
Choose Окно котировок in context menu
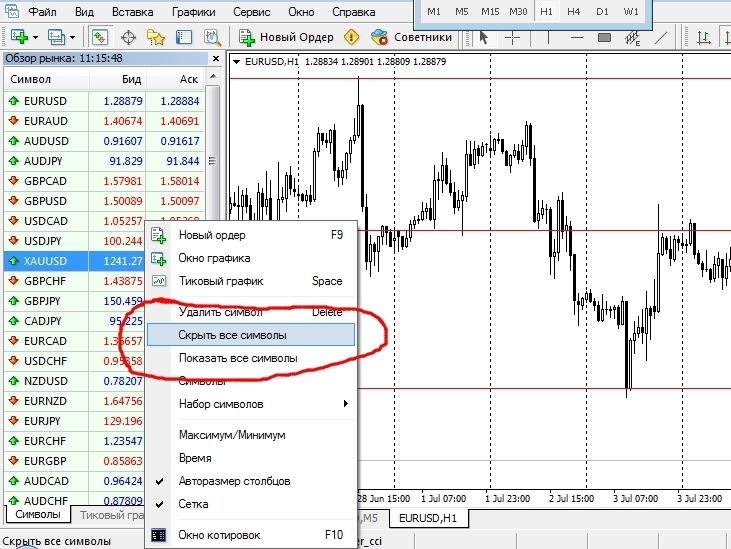point(252,535)
